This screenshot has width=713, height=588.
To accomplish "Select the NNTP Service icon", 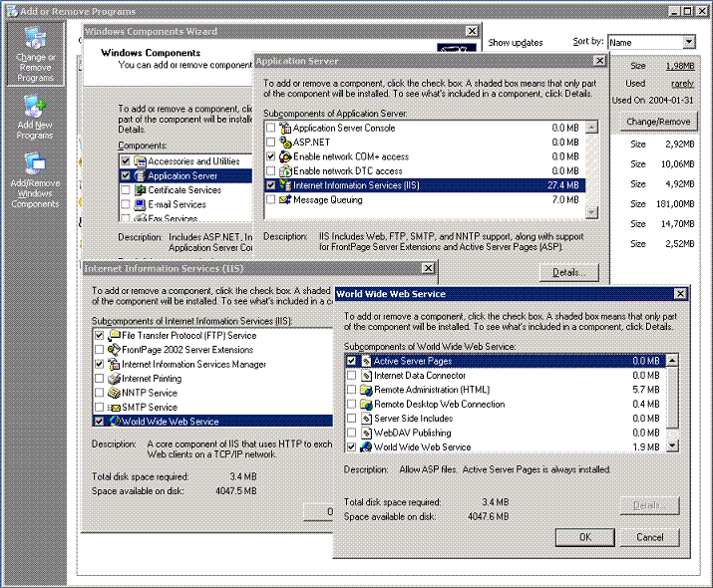I will click(x=114, y=393).
